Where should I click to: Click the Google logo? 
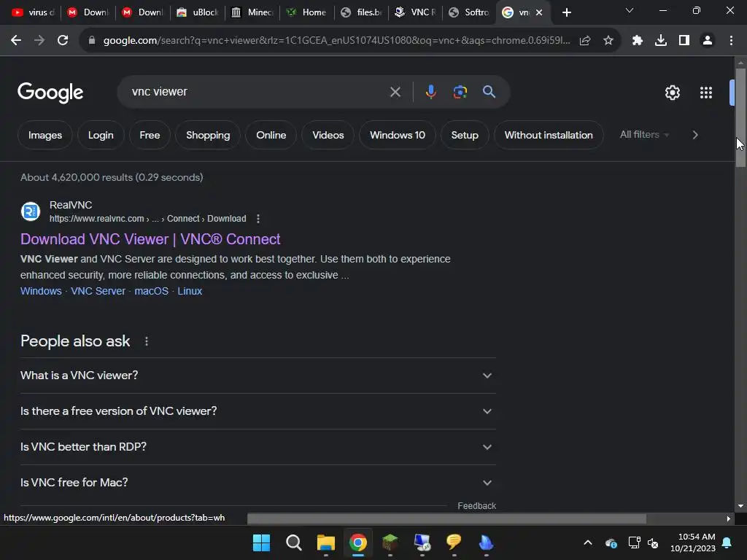click(50, 93)
